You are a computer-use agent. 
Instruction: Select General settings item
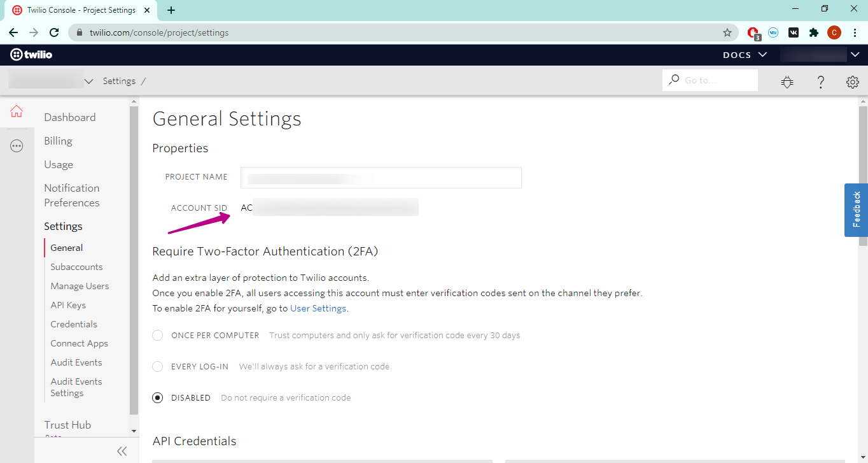pos(67,248)
